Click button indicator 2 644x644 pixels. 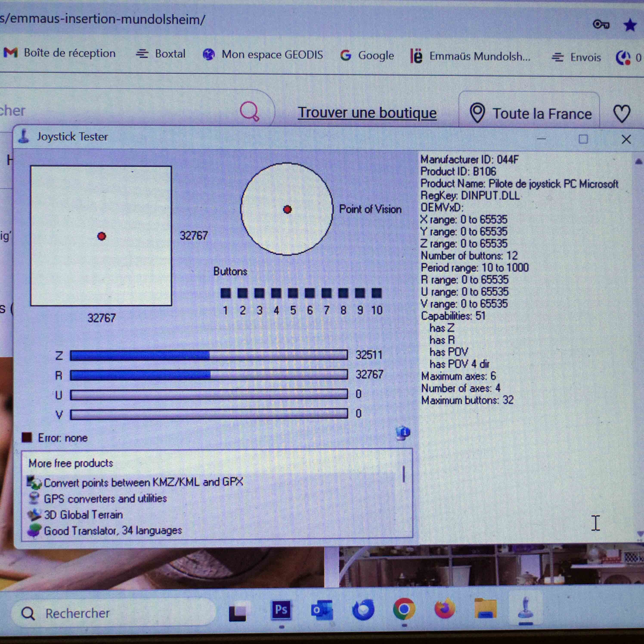(243, 293)
